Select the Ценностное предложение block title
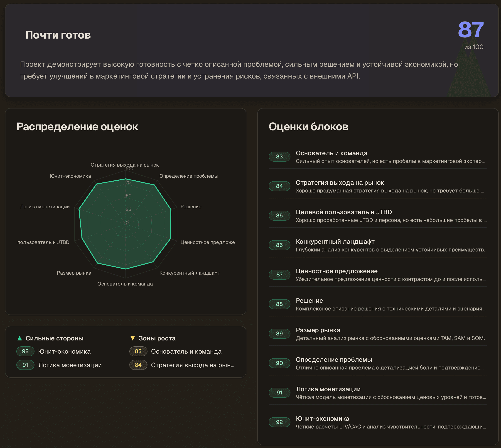 (x=336, y=271)
